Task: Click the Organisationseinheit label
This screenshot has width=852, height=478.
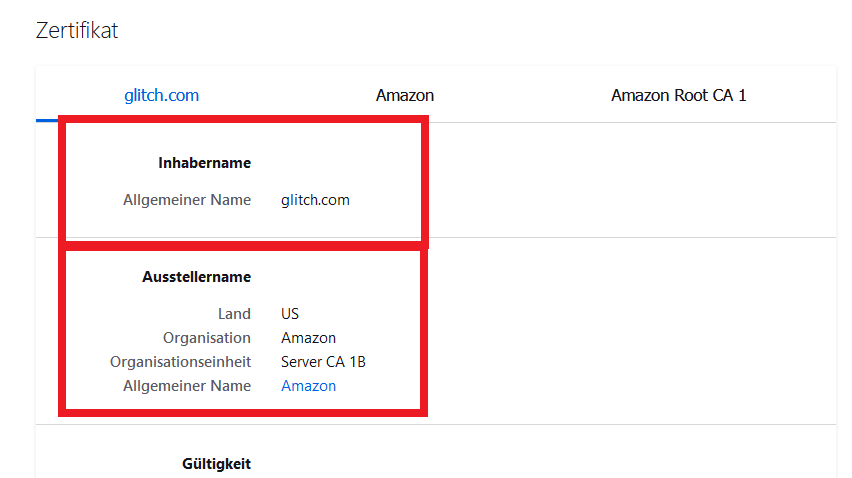Action: click(180, 362)
